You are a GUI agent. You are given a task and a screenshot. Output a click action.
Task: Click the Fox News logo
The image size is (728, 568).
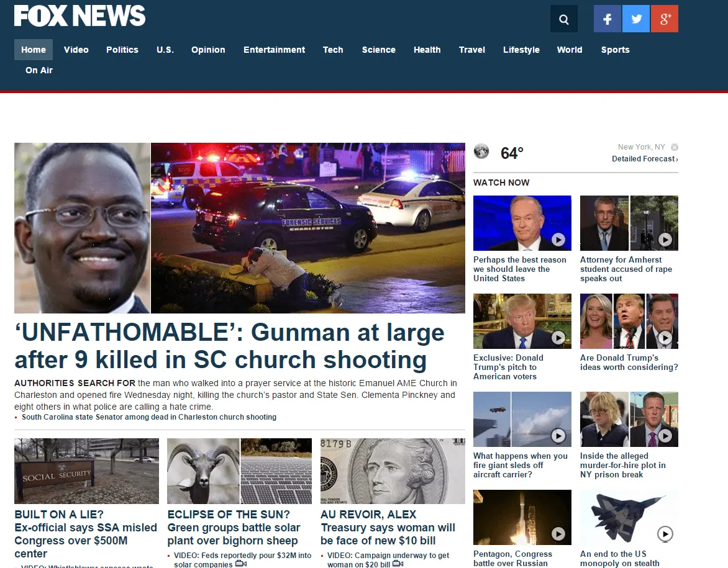[x=80, y=16]
